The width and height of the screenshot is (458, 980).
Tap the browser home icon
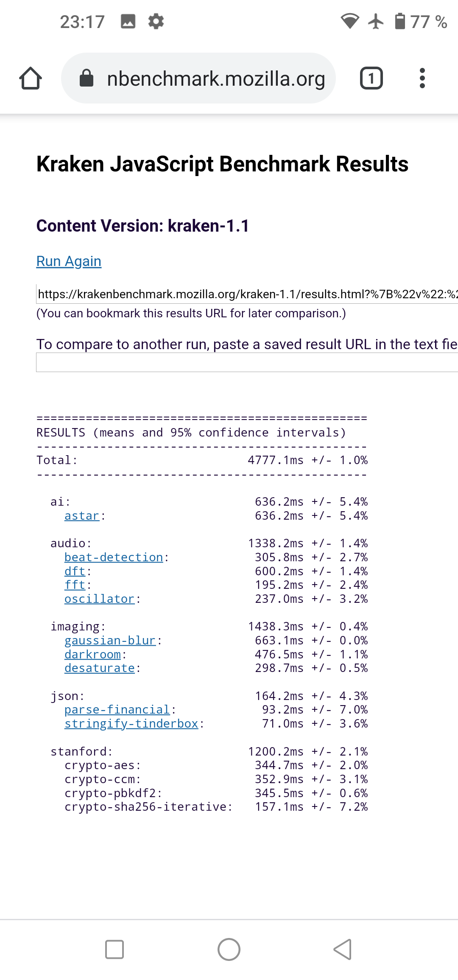pyautogui.click(x=31, y=78)
